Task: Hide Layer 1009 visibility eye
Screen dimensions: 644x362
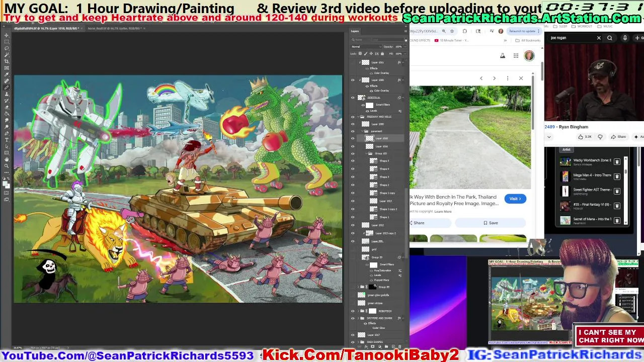Action: [x=353, y=80]
